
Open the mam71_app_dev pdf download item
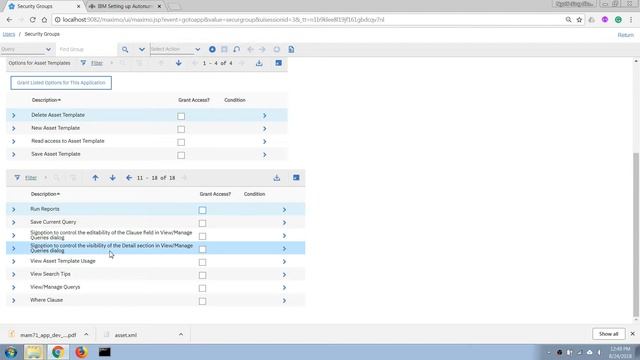[x=48, y=335]
